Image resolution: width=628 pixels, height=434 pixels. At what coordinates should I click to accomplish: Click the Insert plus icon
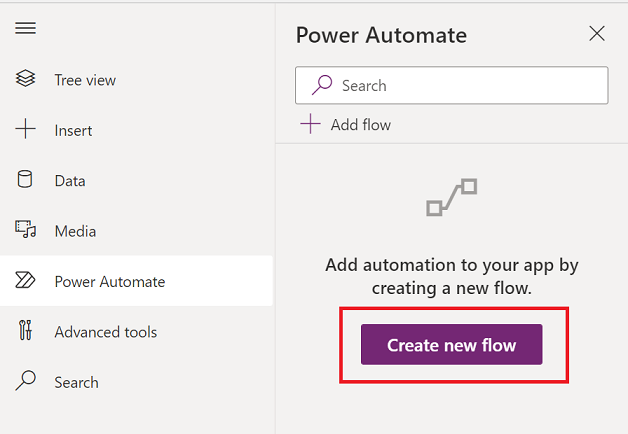coord(25,129)
